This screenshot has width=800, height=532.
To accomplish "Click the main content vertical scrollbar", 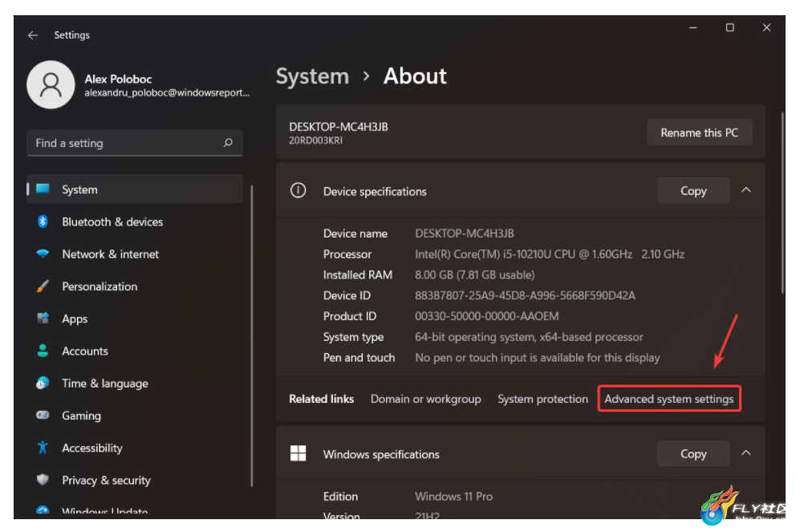I will [x=782, y=202].
